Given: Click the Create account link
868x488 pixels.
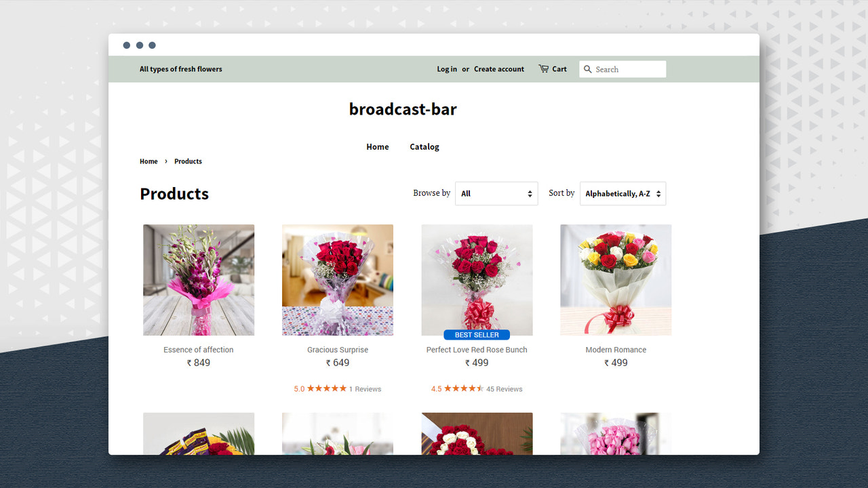Looking at the screenshot, I should (498, 68).
